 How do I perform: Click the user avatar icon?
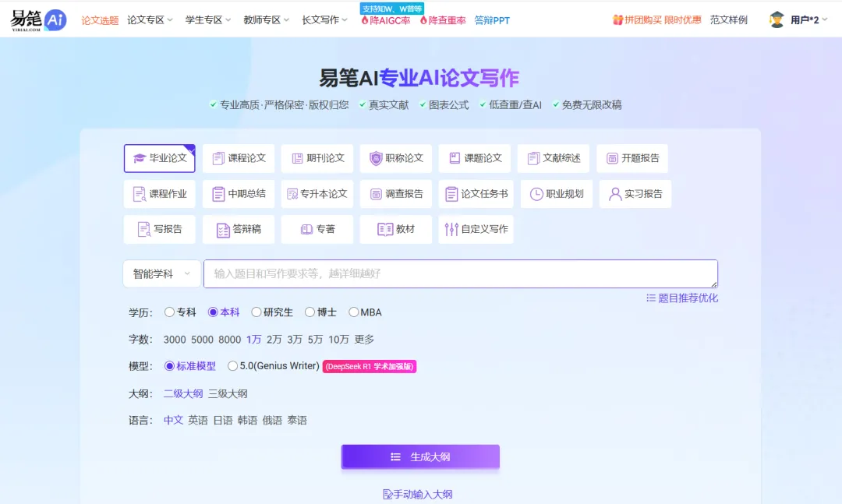pos(777,19)
